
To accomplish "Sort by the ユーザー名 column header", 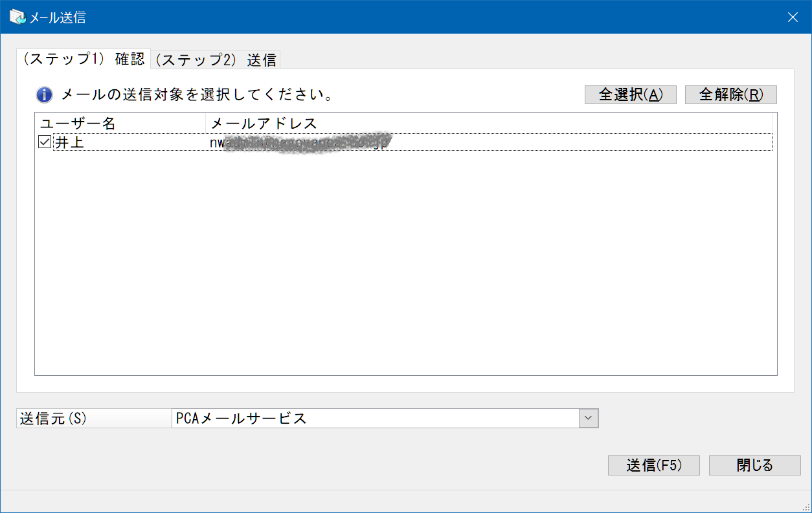I will (x=120, y=123).
